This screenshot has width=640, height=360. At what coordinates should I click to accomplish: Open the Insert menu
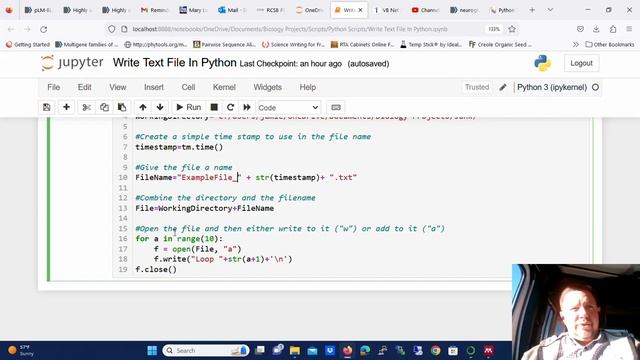154,87
